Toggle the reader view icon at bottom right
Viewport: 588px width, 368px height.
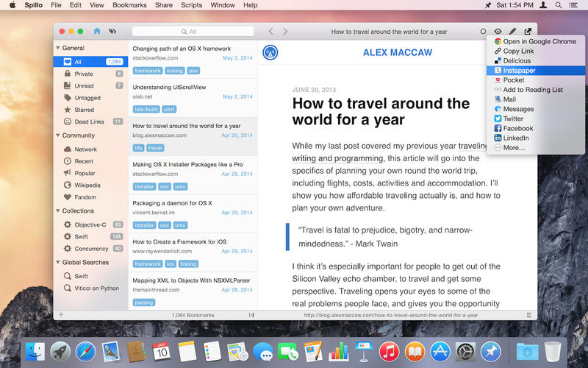528,315
